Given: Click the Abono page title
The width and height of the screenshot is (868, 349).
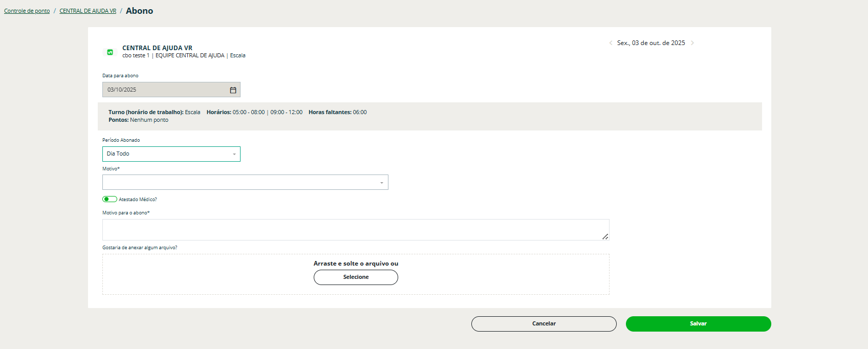Looking at the screenshot, I should pos(139,11).
